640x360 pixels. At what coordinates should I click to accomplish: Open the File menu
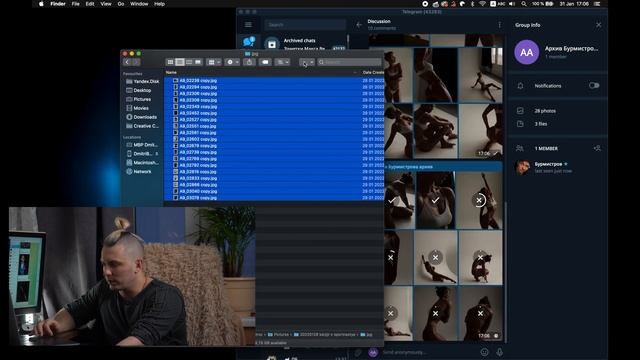(x=76, y=4)
